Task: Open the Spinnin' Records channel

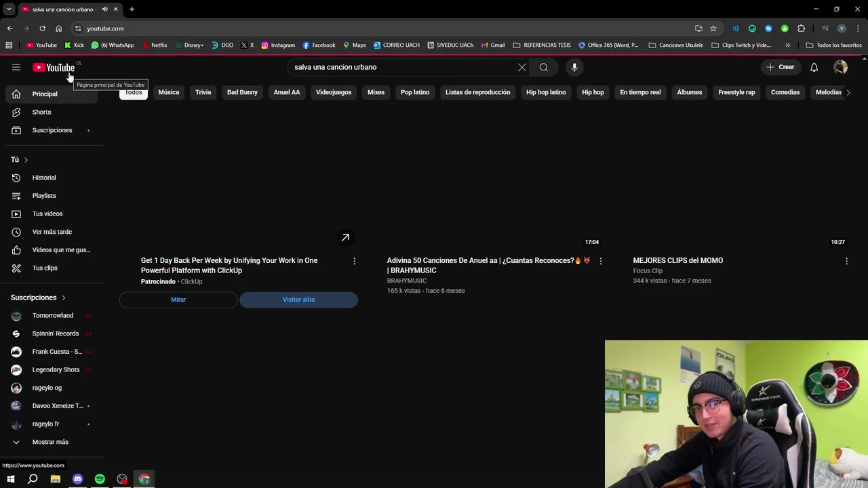Action: (x=52, y=333)
